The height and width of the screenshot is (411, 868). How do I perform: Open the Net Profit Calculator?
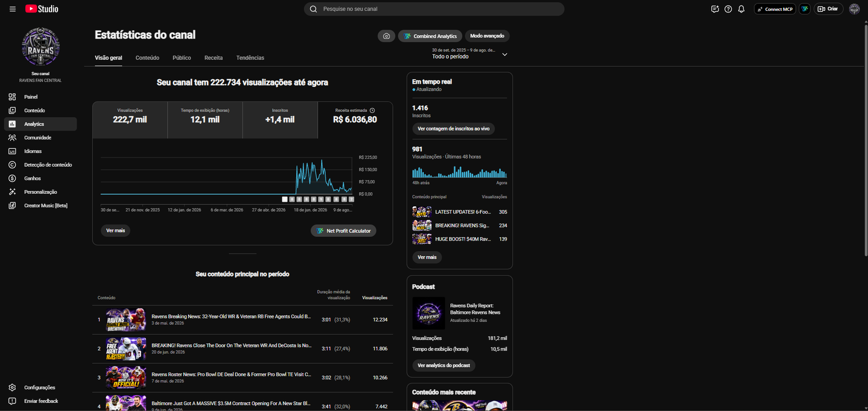point(343,231)
